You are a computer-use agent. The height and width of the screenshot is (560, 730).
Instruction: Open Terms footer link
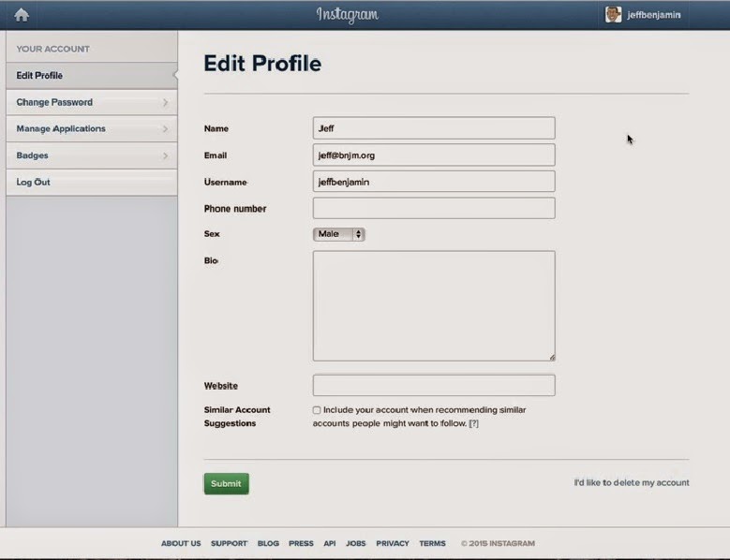pos(433,543)
